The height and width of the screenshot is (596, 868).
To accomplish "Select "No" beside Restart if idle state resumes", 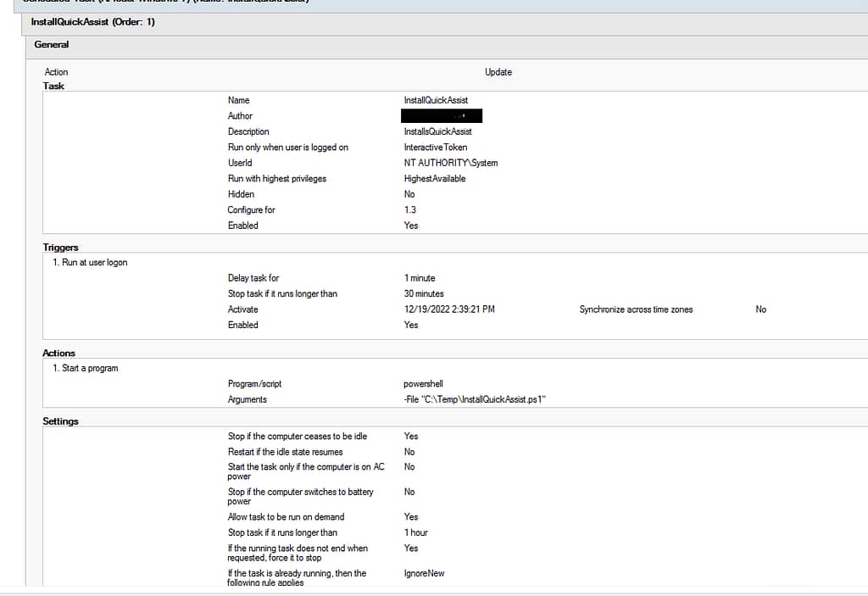I will point(409,452).
